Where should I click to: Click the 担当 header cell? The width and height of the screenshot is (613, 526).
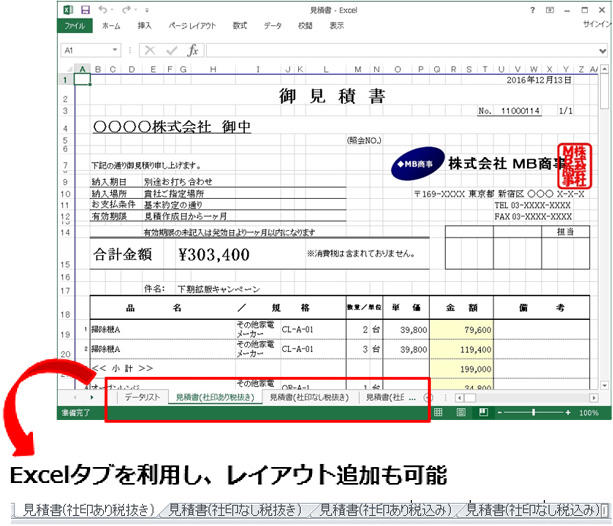tap(565, 232)
